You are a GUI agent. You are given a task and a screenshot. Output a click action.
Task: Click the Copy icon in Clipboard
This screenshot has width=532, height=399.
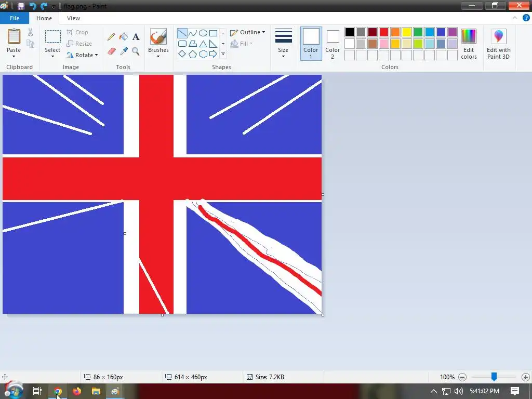coord(31,44)
